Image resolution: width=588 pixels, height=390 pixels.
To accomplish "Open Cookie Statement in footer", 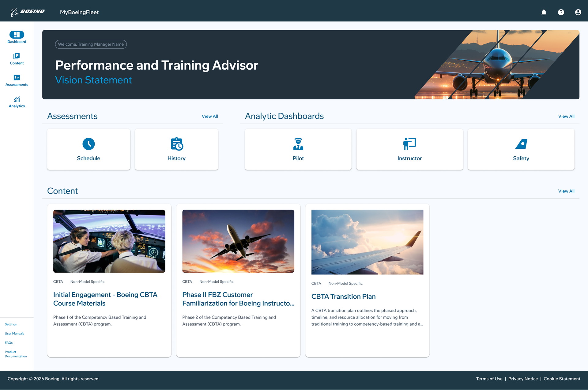I will coord(562,379).
